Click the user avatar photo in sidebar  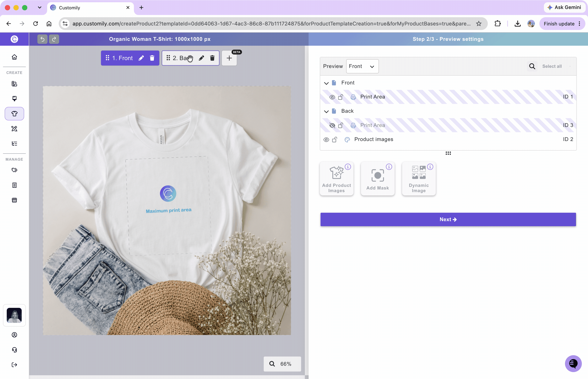14,315
